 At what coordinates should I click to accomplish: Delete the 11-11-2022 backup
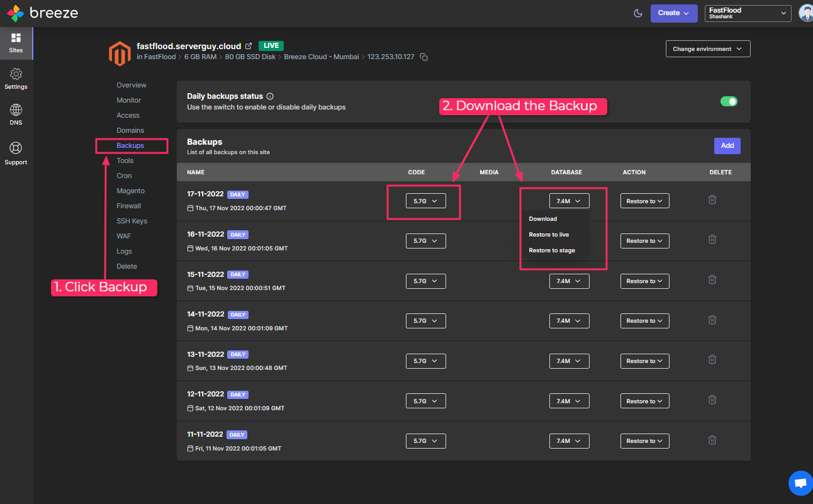[712, 440]
